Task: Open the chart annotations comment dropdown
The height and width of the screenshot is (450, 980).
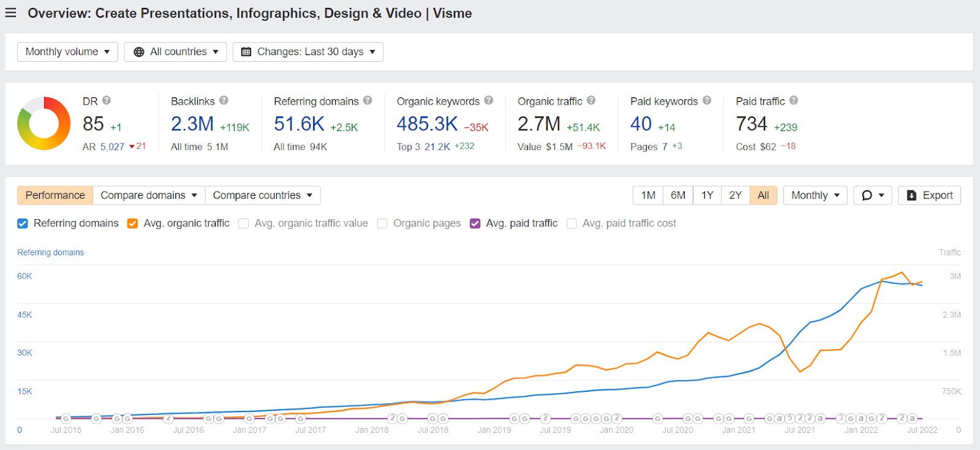Action: pos(873,195)
